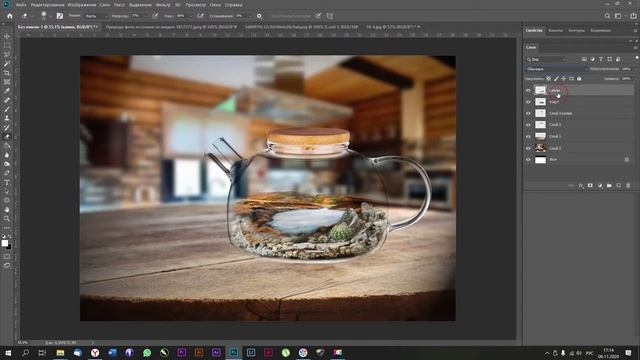
Task: Toggle lock all for layer
Action: point(579,78)
